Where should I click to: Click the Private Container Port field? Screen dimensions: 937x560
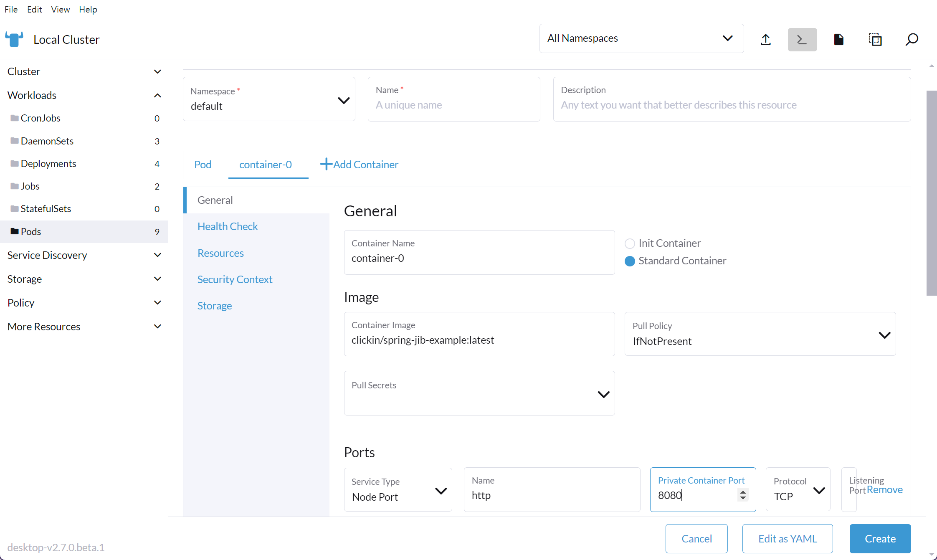tap(703, 489)
